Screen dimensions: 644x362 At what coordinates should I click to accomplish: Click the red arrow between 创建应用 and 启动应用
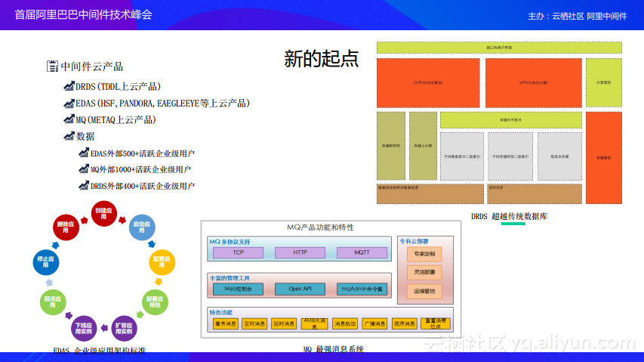pyautogui.click(x=122, y=220)
